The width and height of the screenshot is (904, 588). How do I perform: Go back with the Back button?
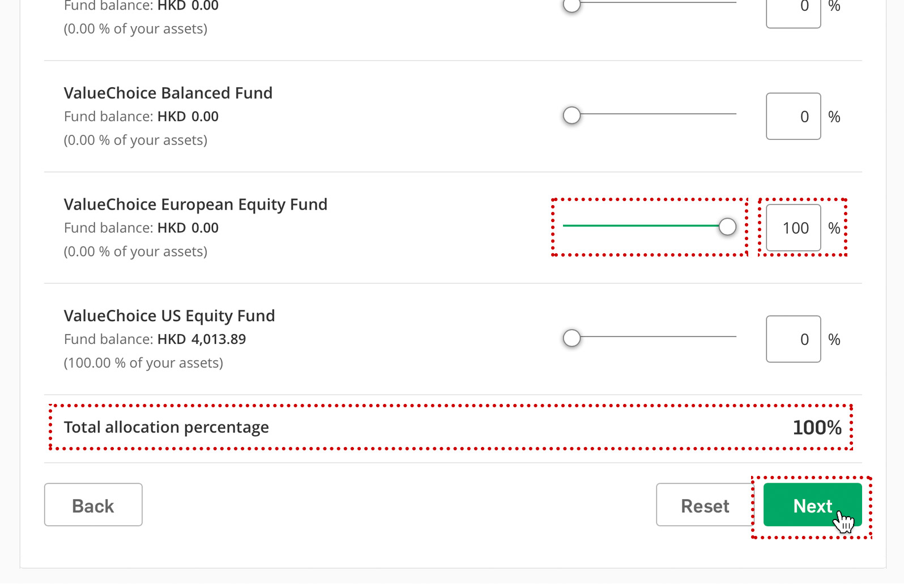(x=93, y=505)
